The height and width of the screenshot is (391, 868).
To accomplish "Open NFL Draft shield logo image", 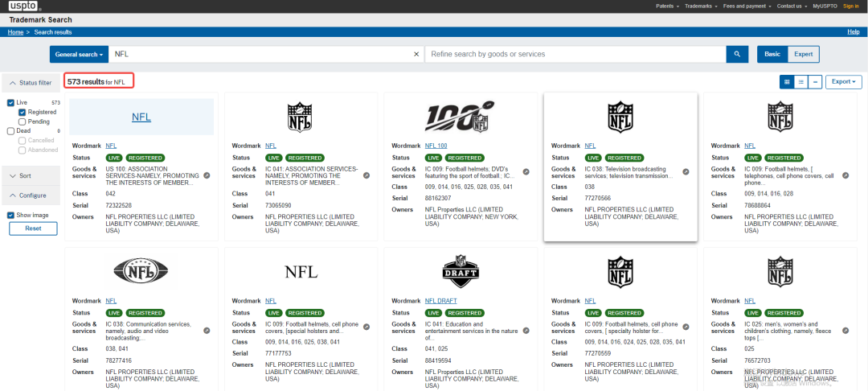I will pyautogui.click(x=460, y=271).
